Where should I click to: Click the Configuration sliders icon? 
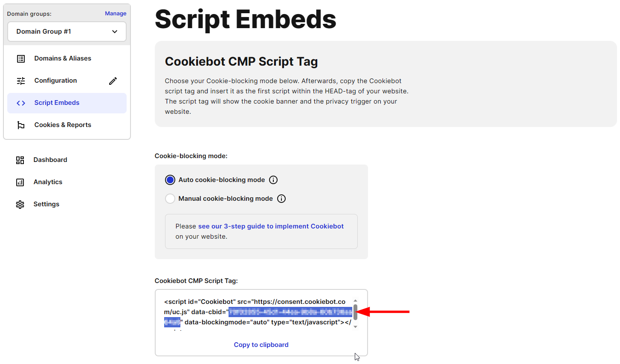click(21, 81)
